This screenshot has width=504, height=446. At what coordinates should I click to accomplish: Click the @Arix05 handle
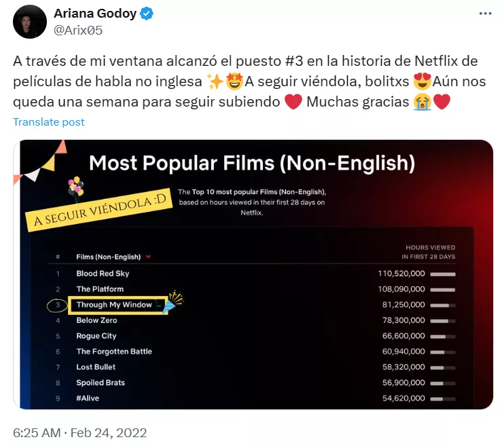pos(78,31)
